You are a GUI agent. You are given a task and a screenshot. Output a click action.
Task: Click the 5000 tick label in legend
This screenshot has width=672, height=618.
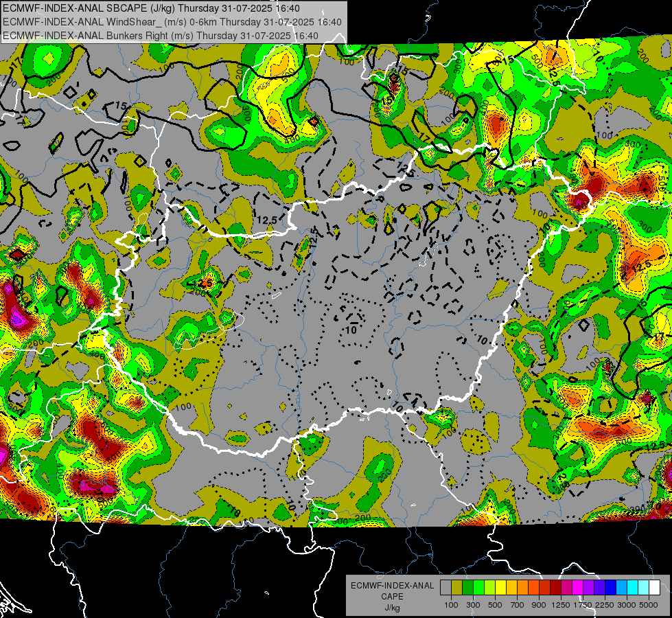[x=649, y=605]
